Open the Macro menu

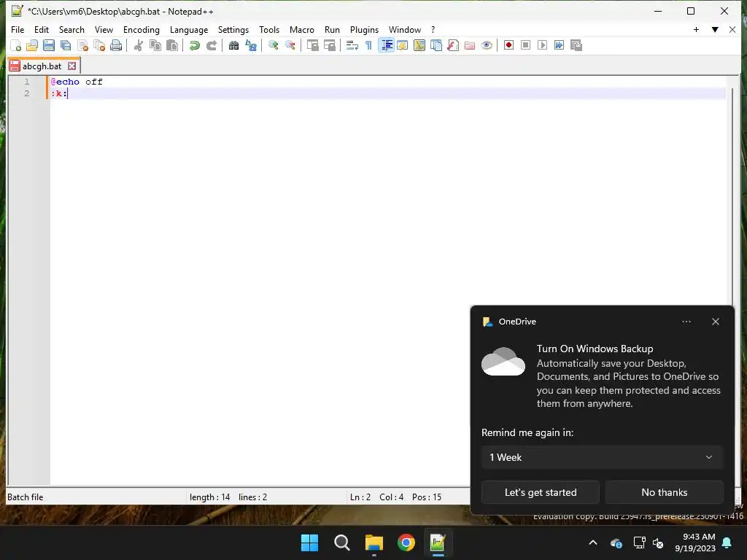(x=301, y=29)
